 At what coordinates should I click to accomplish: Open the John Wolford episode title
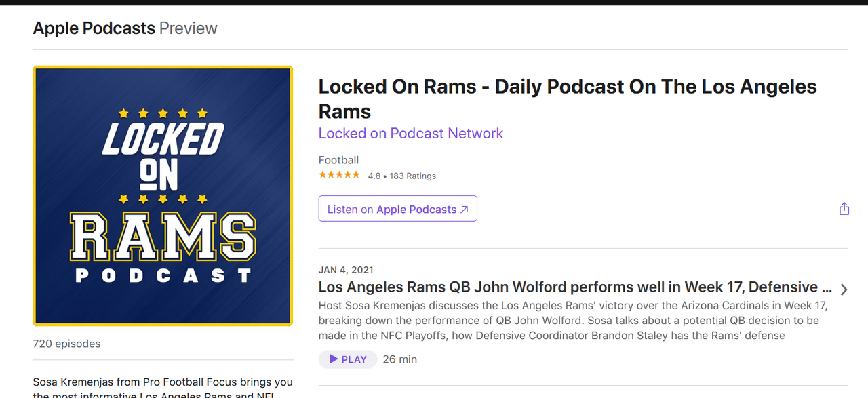[x=576, y=287]
